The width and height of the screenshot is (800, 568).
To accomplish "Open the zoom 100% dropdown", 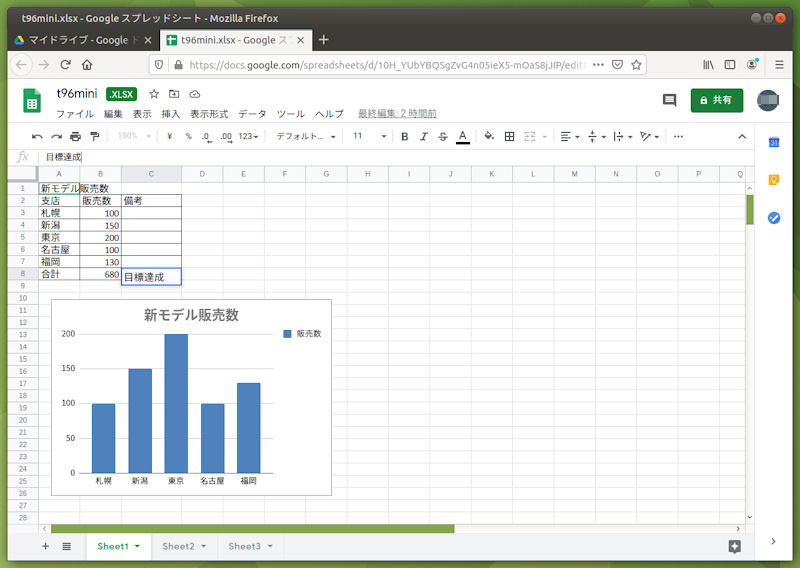I will tap(134, 136).
